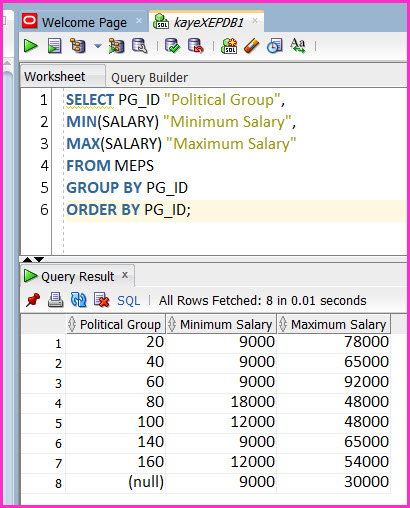Click the Autotrace icon
410x508 pixels.
point(116,46)
